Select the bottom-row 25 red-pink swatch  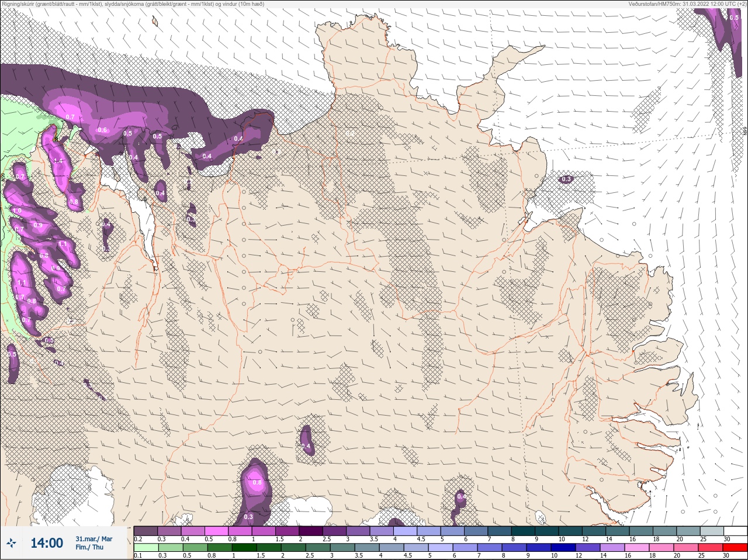tap(712, 548)
